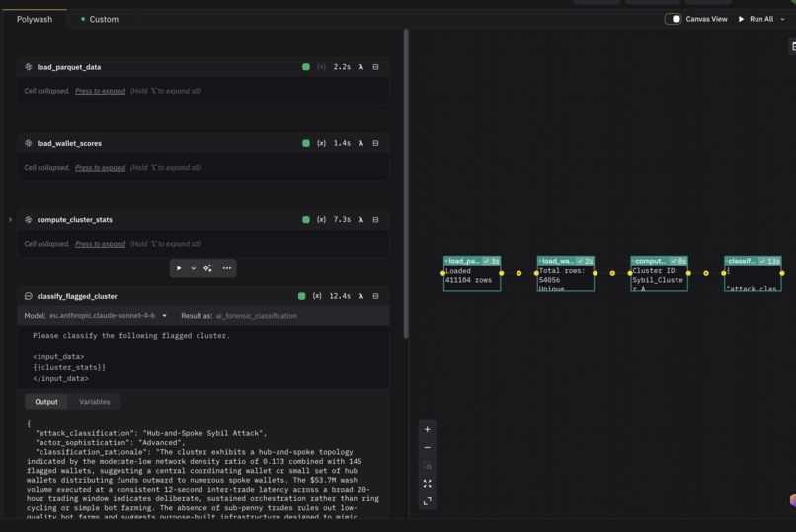Image resolution: width=796 pixels, height=532 pixels.
Task: Click the load_wallet_scores cell type icon
Action: click(28, 143)
